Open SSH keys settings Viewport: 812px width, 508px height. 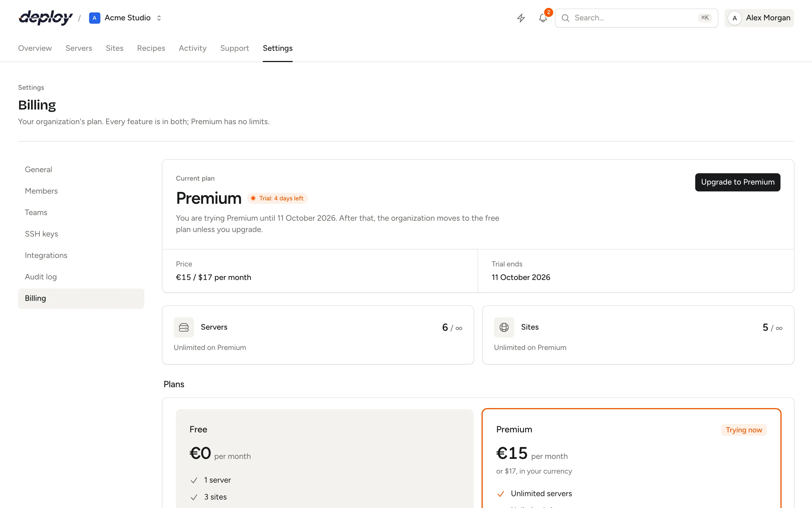coord(81,234)
